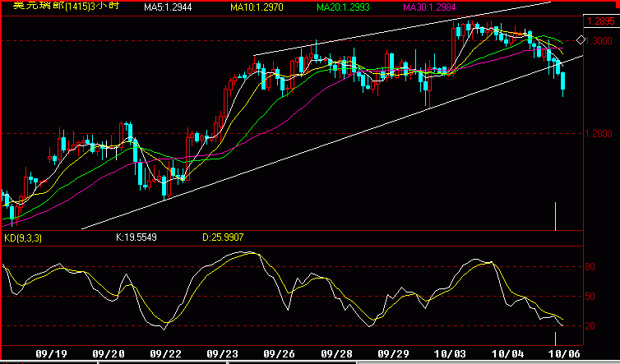
Task: Click the 09/19 date label
Action: pyautogui.click(x=52, y=353)
